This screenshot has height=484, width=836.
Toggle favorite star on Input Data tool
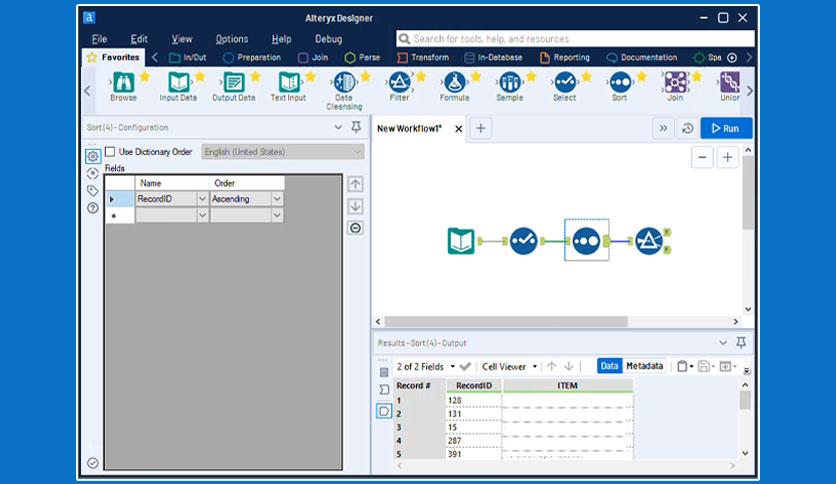coord(200,77)
